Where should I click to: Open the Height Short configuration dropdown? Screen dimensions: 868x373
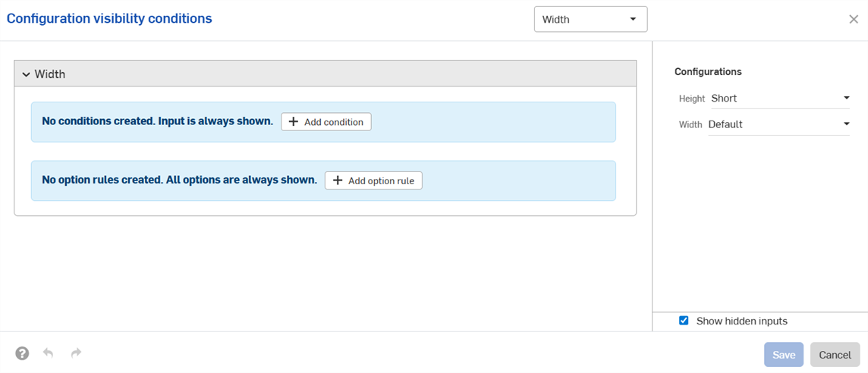[779, 99]
